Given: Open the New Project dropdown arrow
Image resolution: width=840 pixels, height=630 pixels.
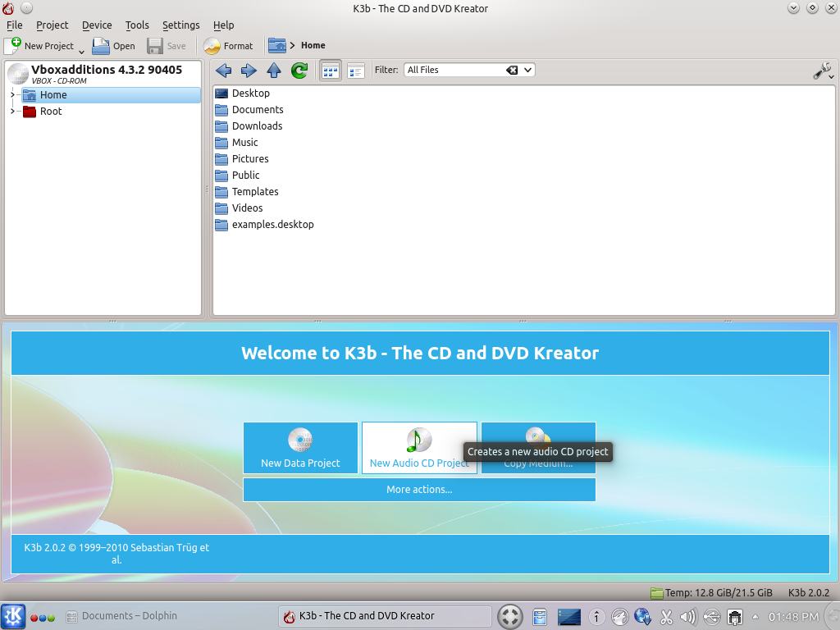Looking at the screenshot, I should point(81,52).
